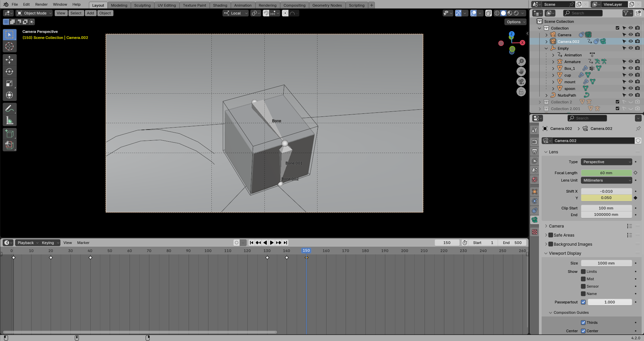644x341 pixels.
Task: Select the Rotate tool in toolbar
Action: [x=9, y=71]
